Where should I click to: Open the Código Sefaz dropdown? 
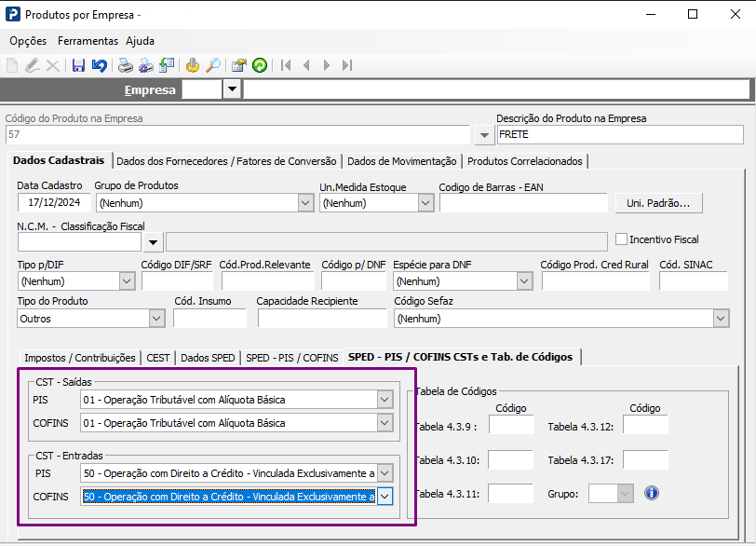coord(721,319)
